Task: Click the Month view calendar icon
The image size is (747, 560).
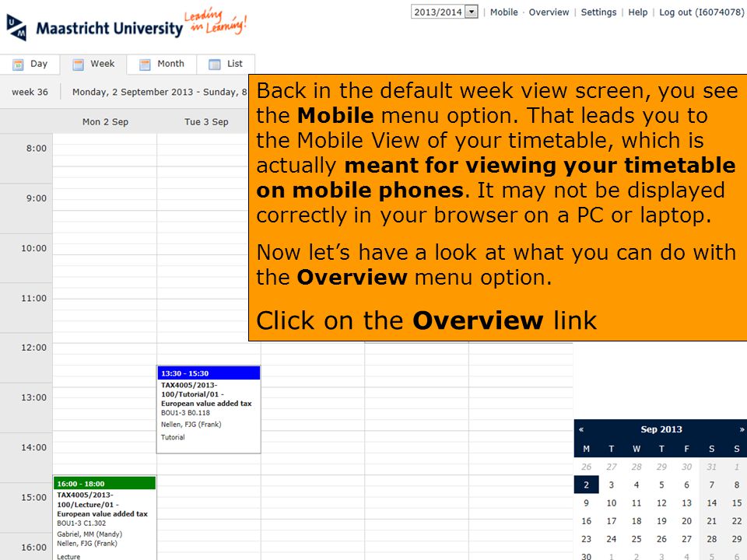Action: pyautogui.click(x=145, y=65)
